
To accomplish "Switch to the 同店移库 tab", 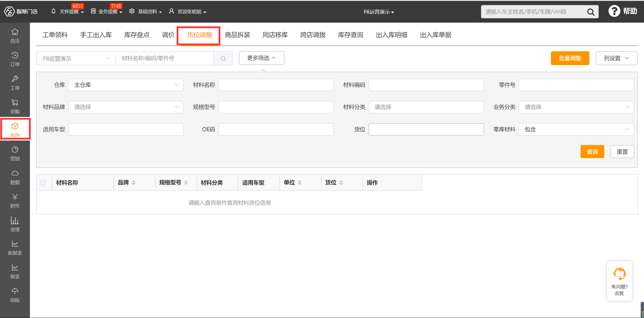I will [275, 35].
